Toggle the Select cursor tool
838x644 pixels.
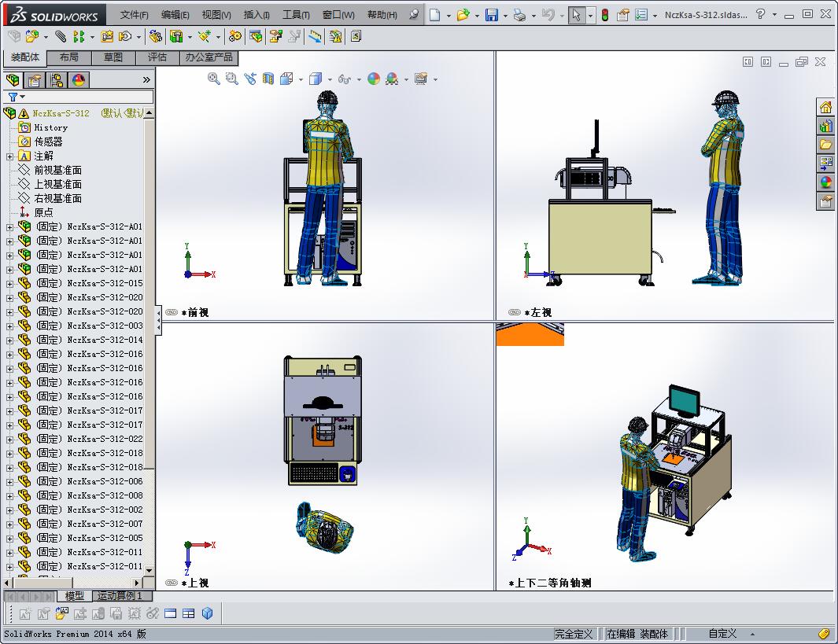576,15
